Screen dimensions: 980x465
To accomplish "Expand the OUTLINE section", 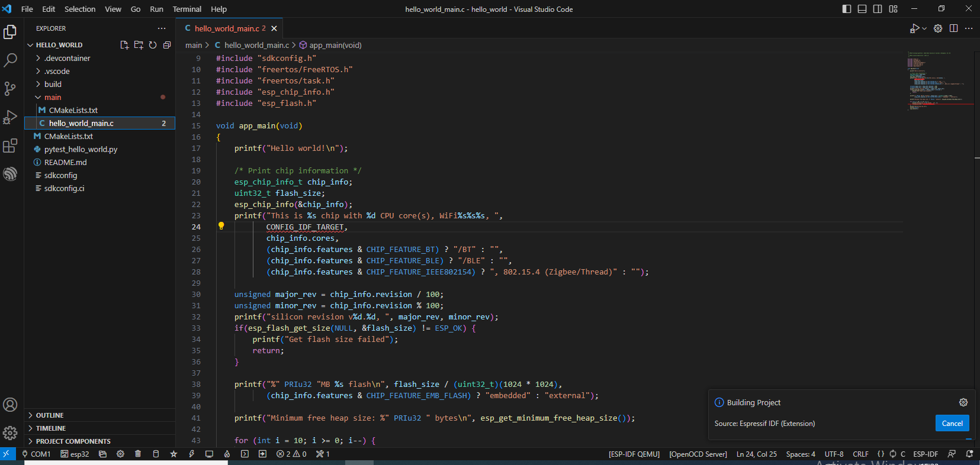I will coord(99,415).
